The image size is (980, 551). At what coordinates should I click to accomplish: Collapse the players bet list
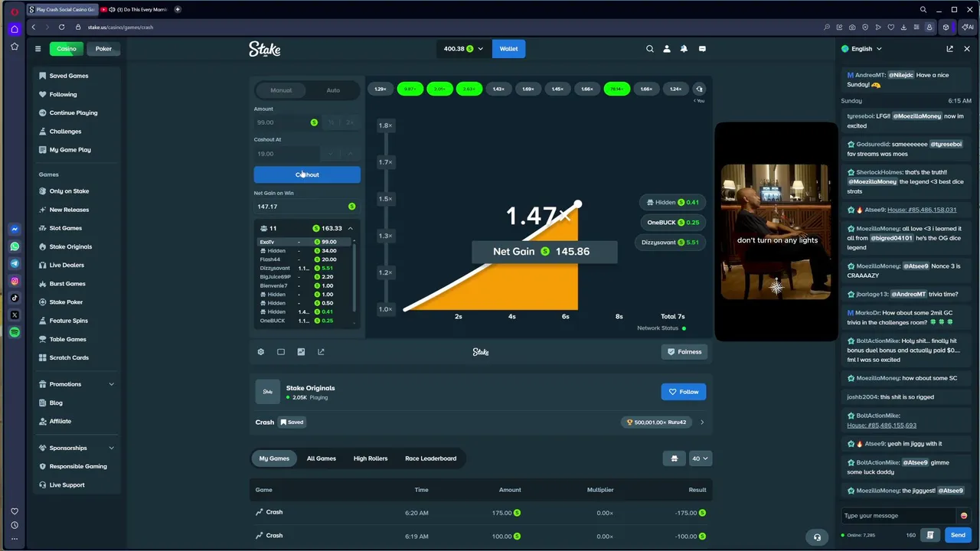coord(351,228)
